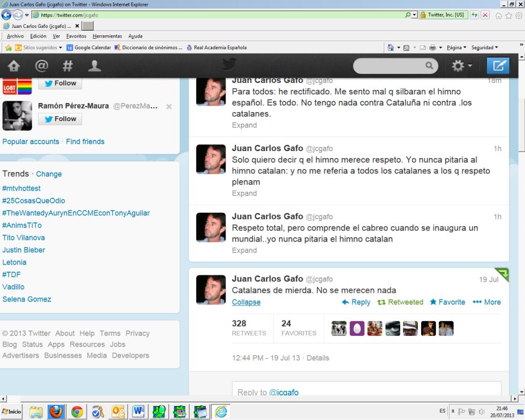Open the recent pages dropdown arrow
525x420 pixels.
tap(27, 15)
